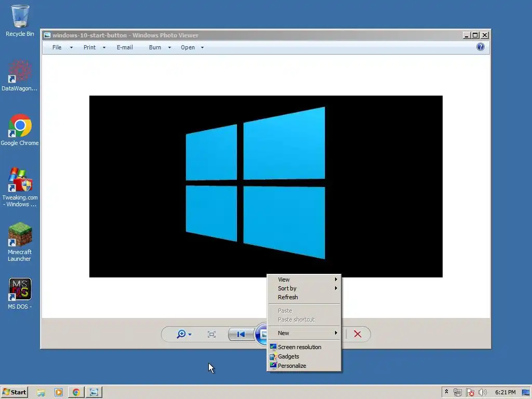Open the View submenu in context menu
The height and width of the screenshot is (399, 532).
pyautogui.click(x=304, y=280)
